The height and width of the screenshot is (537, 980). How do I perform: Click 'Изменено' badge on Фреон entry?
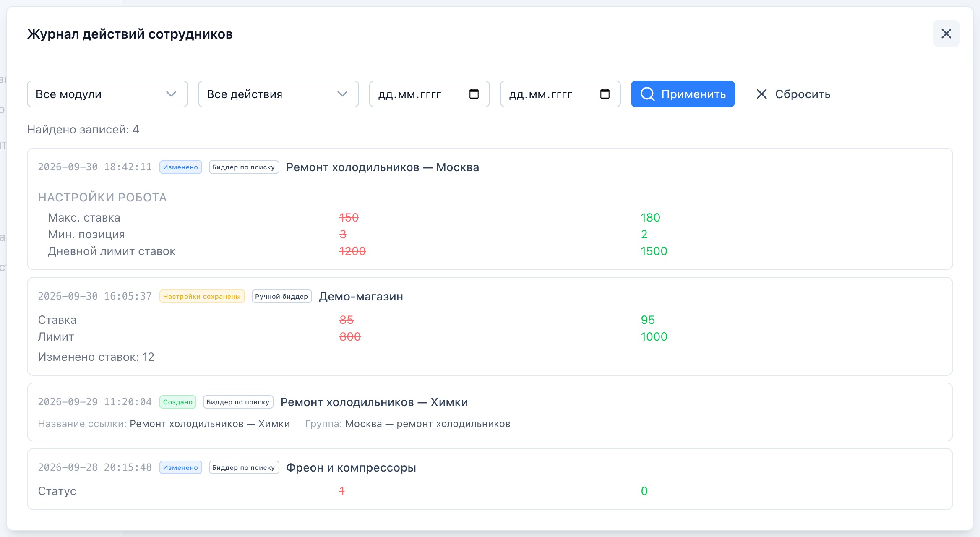coord(180,467)
